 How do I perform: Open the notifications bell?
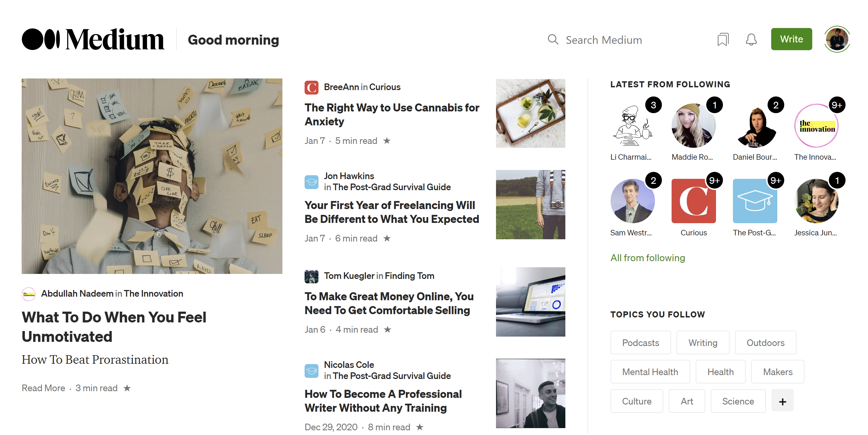pos(751,39)
